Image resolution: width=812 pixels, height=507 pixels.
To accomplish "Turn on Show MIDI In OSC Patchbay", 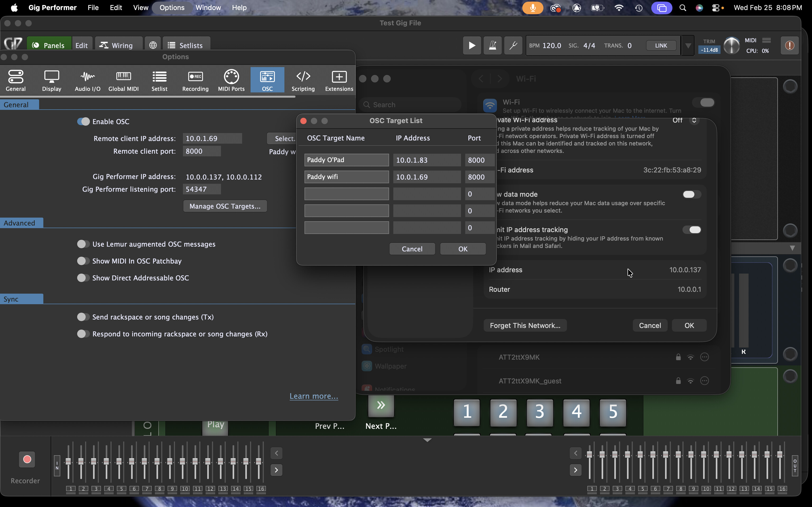I will [83, 261].
